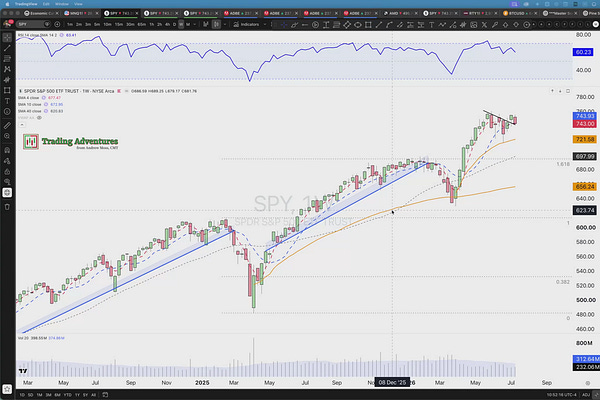The height and width of the screenshot is (400, 600).
Task: Open the timezone 10:52:16 UTC-4 menu
Action: click(561, 395)
